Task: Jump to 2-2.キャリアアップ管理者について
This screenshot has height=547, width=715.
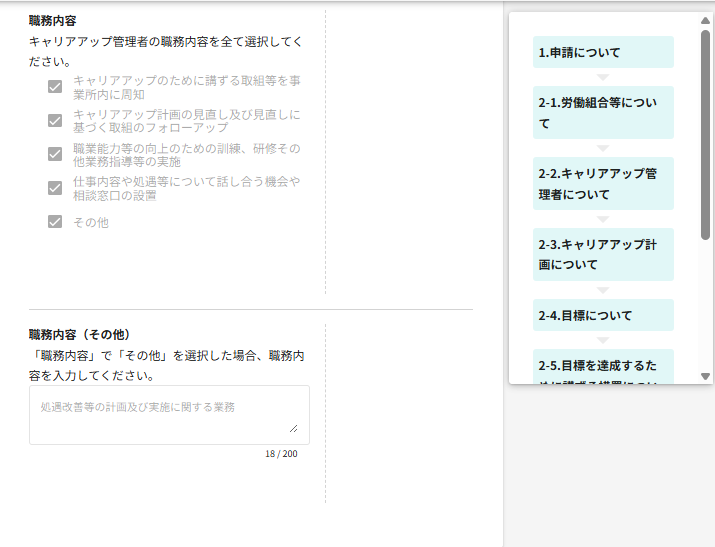Action: pyautogui.click(x=603, y=183)
